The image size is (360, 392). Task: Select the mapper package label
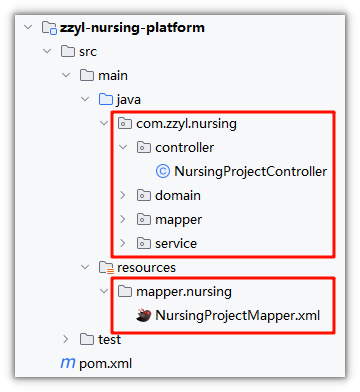(x=179, y=220)
